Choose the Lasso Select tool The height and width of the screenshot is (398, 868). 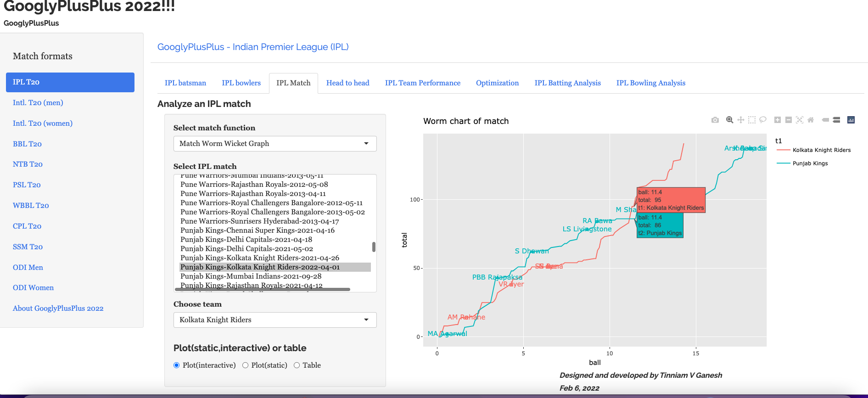(x=762, y=120)
